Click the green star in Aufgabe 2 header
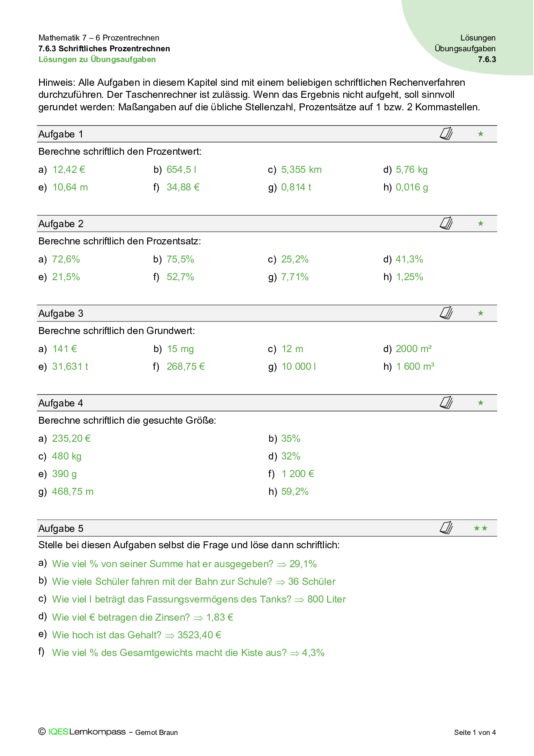The image size is (534, 756). coord(481,224)
